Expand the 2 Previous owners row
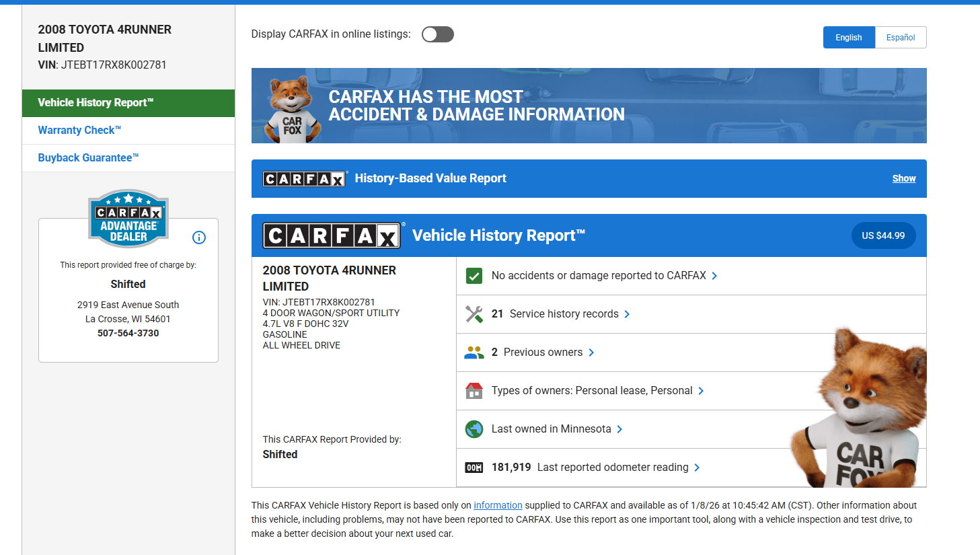Screen dimensions: 980x555 pos(543,353)
